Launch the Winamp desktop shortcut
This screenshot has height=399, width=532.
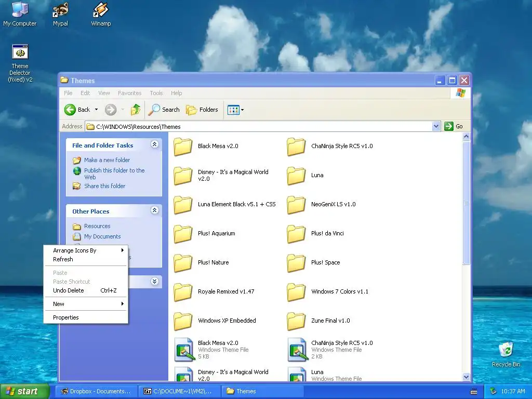pos(101,14)
